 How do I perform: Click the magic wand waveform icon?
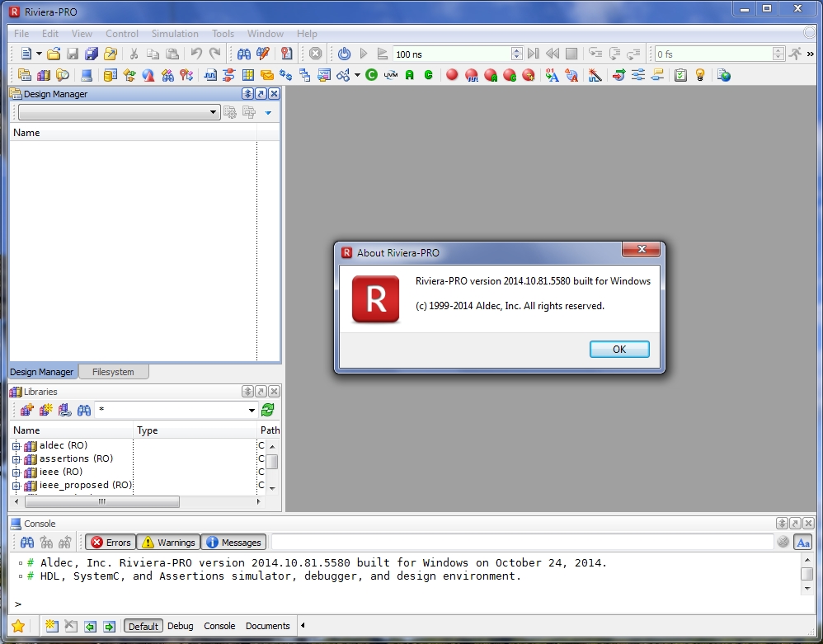pos(595,75)
